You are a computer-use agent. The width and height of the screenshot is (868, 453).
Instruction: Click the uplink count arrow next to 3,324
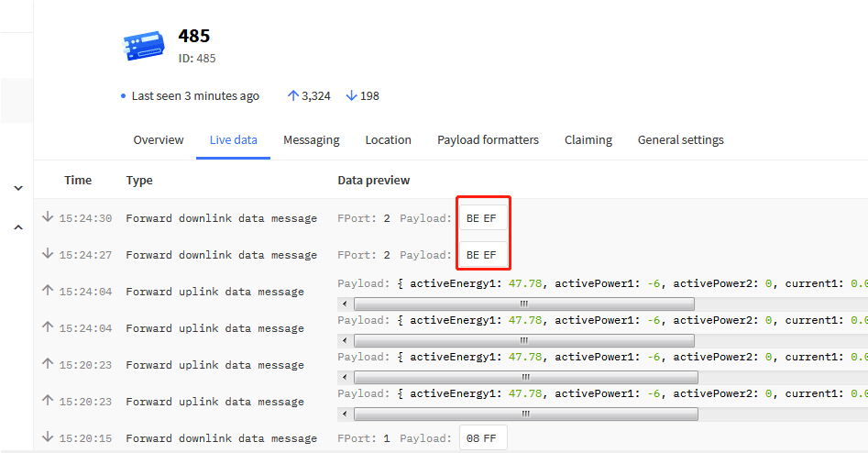[293, 95]
